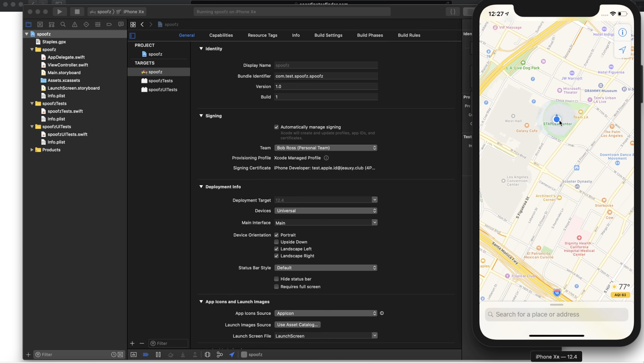Click the Bundle Identifier field
Viewport: 644px width, 363px height.
point(326,76)
